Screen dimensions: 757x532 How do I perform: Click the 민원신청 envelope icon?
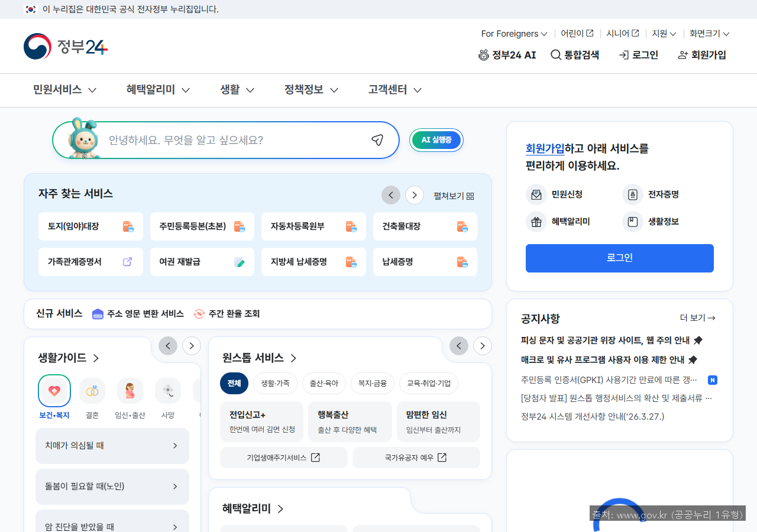536,194
